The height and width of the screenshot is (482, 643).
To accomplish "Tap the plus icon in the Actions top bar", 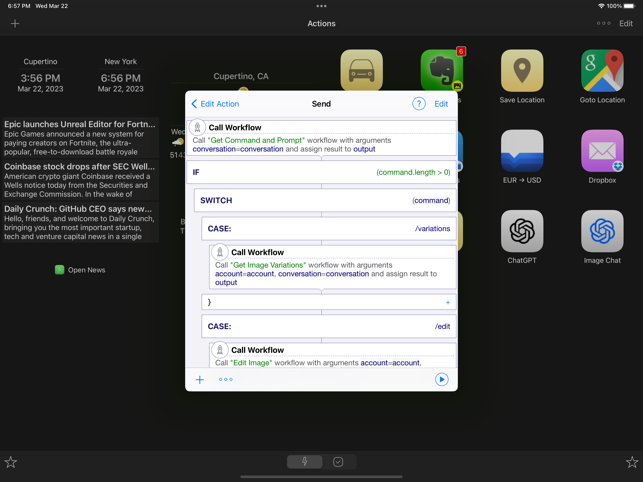I will pos(15,24).
